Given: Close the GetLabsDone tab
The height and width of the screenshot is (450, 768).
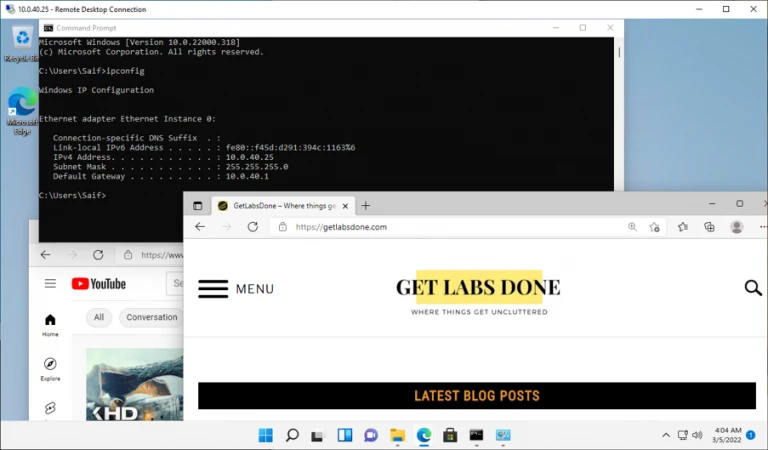Looking at the screenshot, I should [345, 206].
